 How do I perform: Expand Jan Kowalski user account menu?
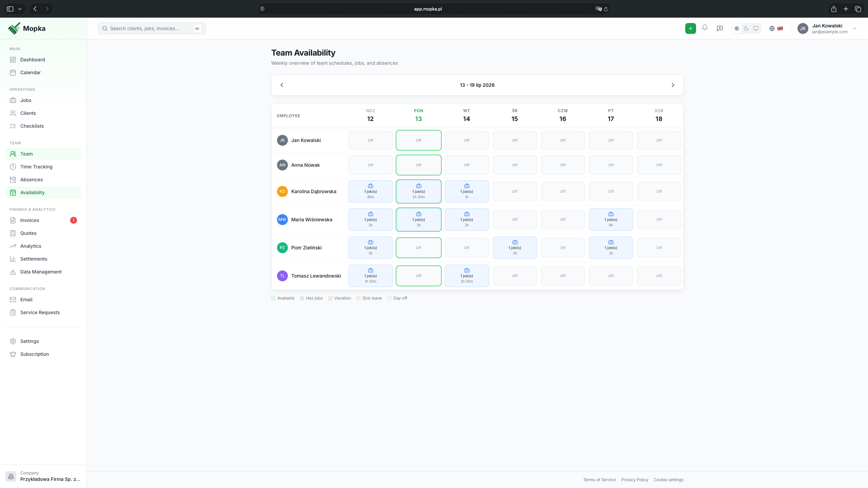point(827,28)
